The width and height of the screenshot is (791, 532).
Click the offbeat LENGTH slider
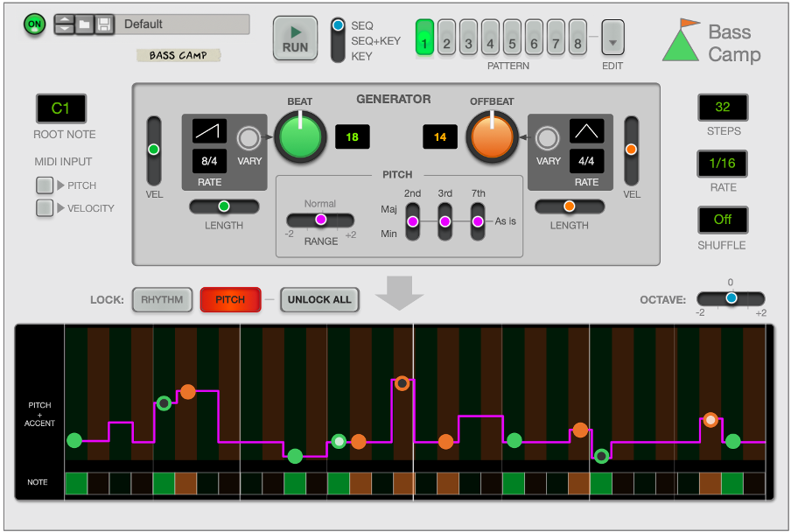click(570, 206)
